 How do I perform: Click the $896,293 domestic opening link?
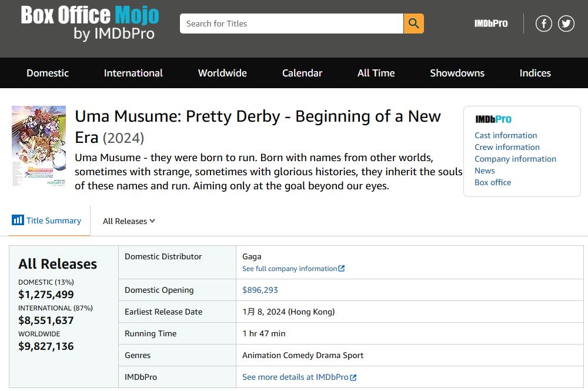point(260,290)
